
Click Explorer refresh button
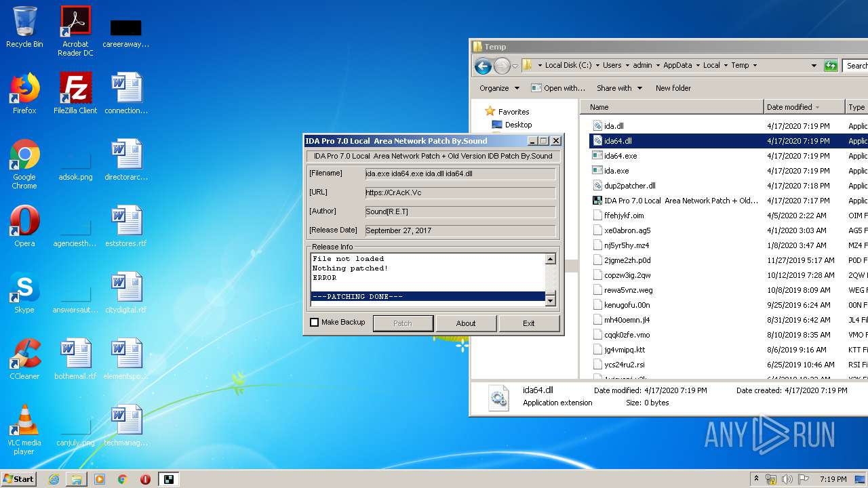pos(831,66)
